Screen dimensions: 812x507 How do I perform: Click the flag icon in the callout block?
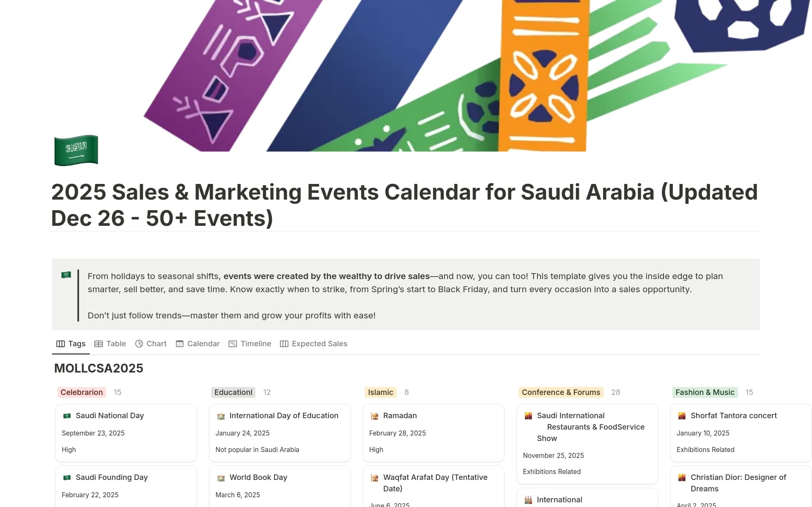(x=66, y=275)
